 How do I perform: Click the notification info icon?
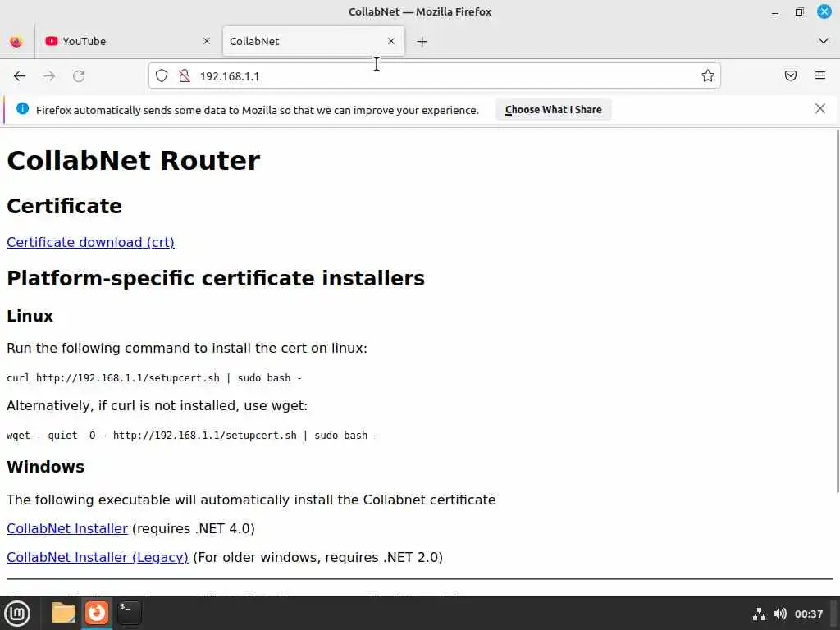[22, 109]
